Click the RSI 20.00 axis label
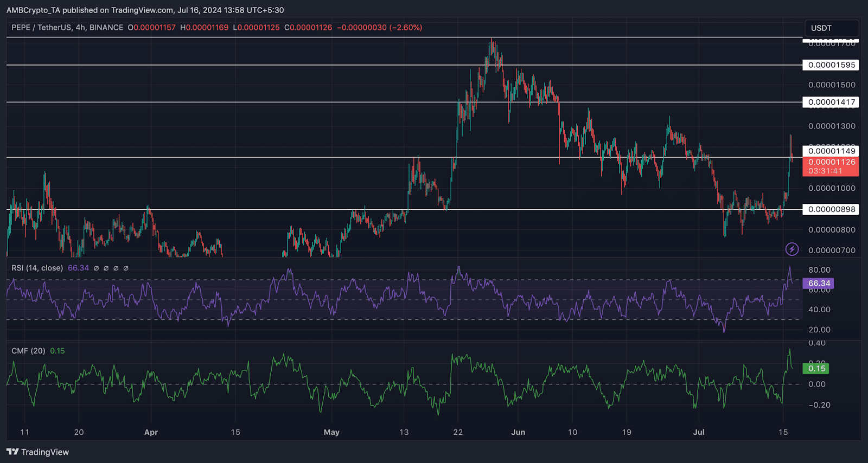This screenshot has width=868, height=463. tap(819, 330)
